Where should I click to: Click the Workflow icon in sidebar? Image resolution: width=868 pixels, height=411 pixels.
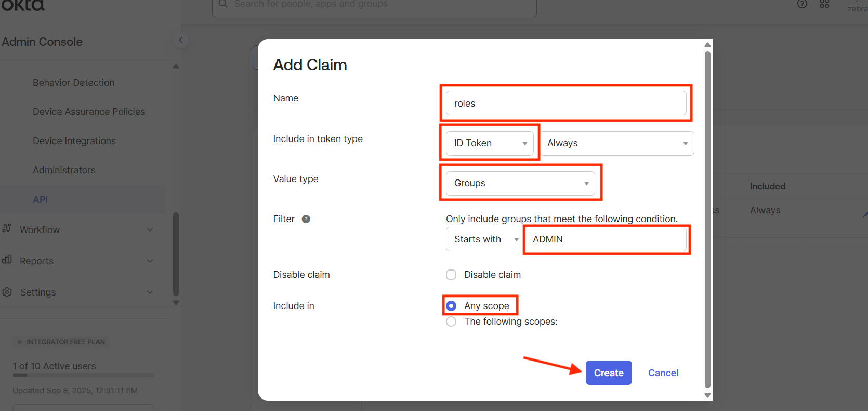pyautogui.click(x=7, y=229)
